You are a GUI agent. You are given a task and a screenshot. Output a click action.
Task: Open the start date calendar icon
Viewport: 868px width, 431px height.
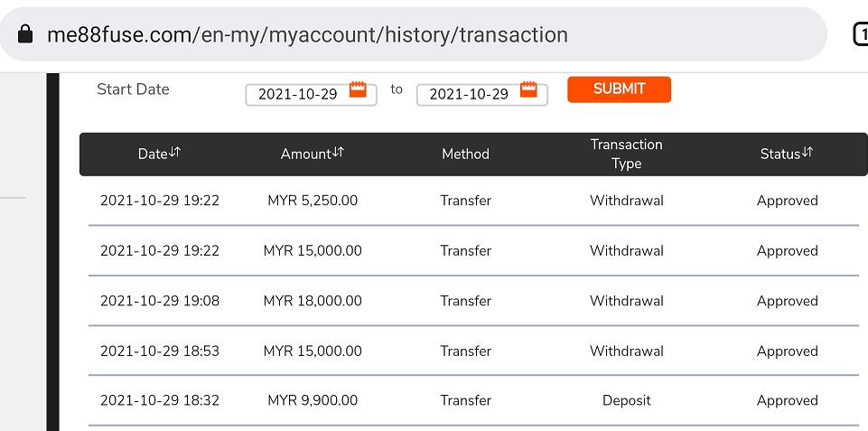pos(358,90)
